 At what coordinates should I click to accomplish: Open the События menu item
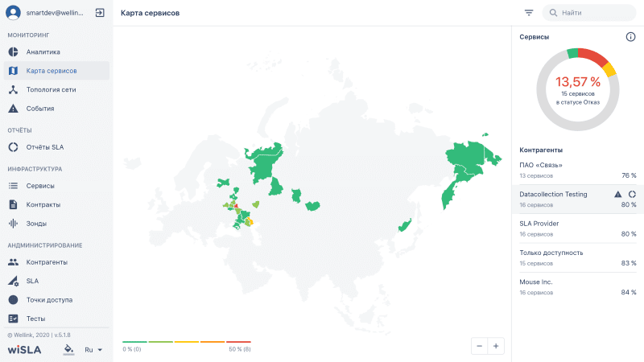click(x=40, y=108)
